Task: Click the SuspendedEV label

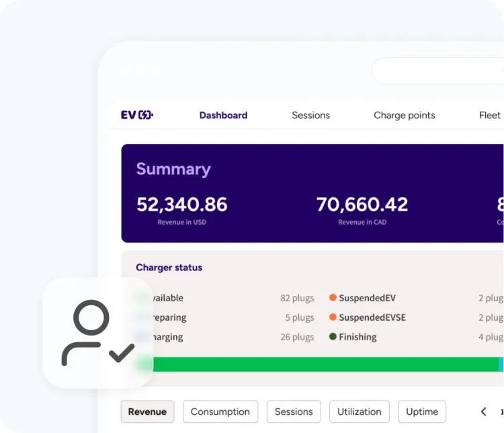Action: 367,298
